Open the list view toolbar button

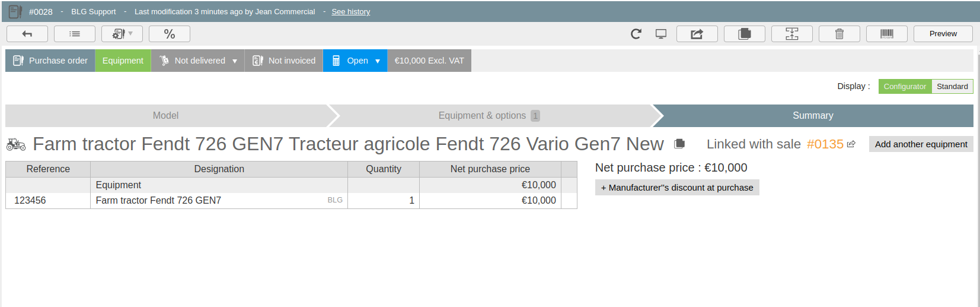pyautogui.click(x=75, y=34)
